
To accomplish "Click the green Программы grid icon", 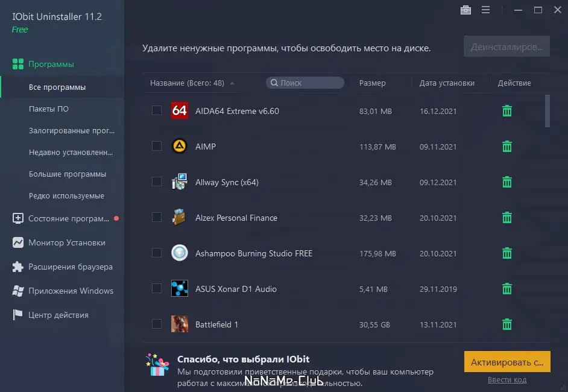I will (x=17, y=64).
